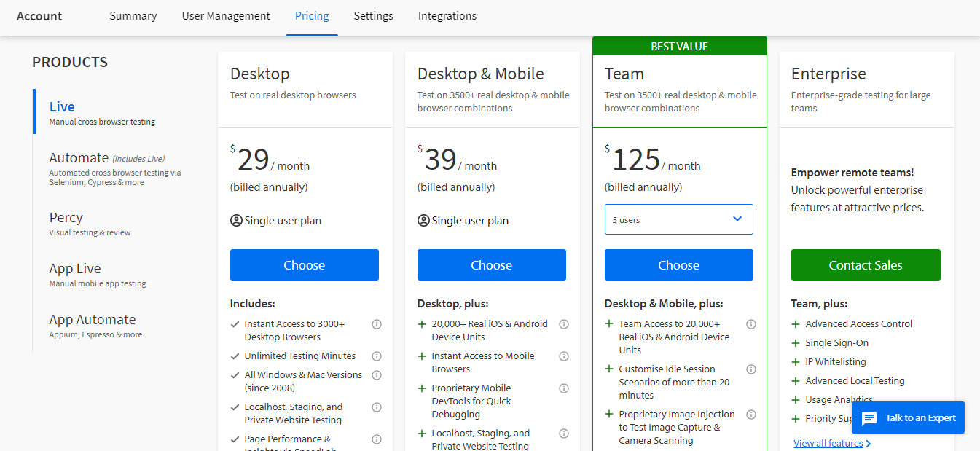Show info for Desktop plan Localhost, Staging testing
The width and height of the screenshot is (980, 451).
point(377,407)
